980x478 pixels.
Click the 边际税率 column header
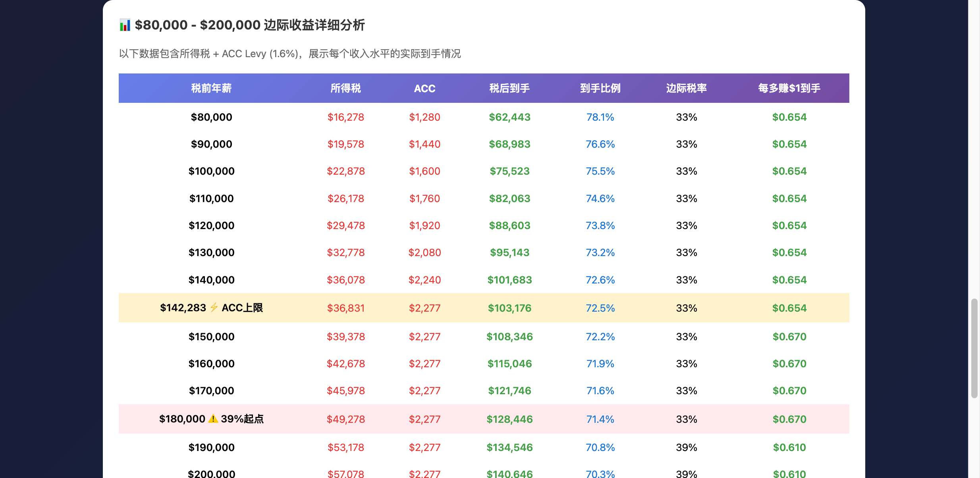point(686,88)
